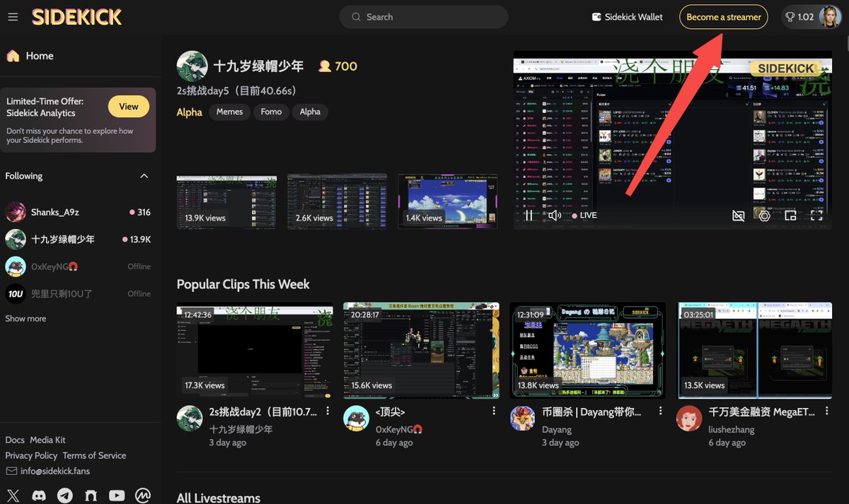Mute the live stream volume
The image size is (849, 504).
click(x=555, y=216)
